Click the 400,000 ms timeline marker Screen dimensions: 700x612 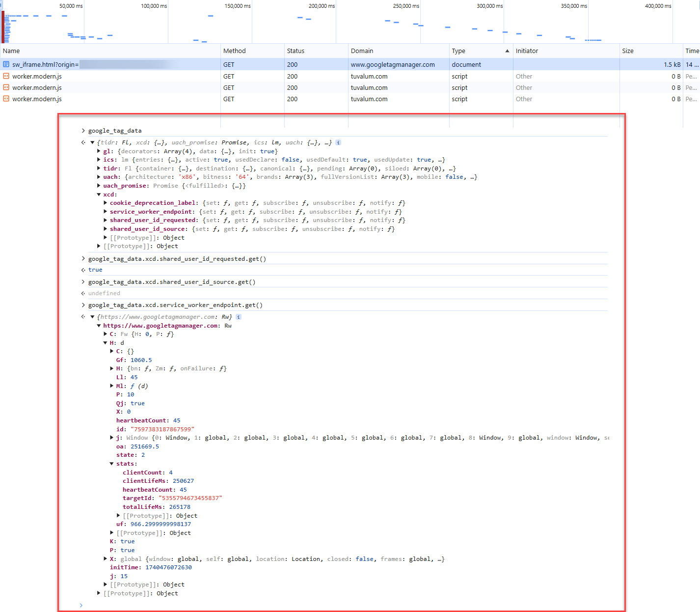click(658, 6)
